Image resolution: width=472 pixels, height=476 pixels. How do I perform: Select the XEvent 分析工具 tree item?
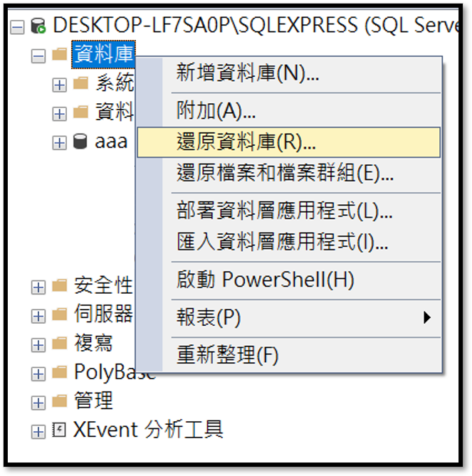pos(148,430)
